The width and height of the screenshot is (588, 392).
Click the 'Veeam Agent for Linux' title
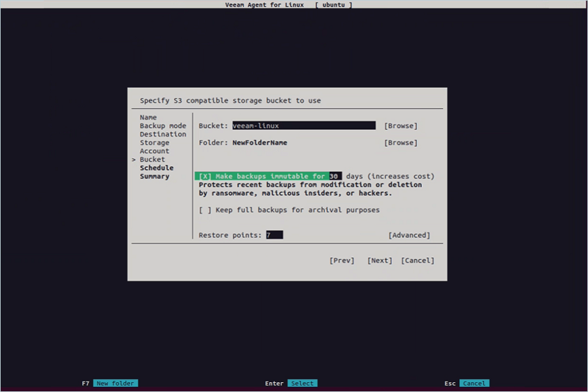[x=265, y=5]
